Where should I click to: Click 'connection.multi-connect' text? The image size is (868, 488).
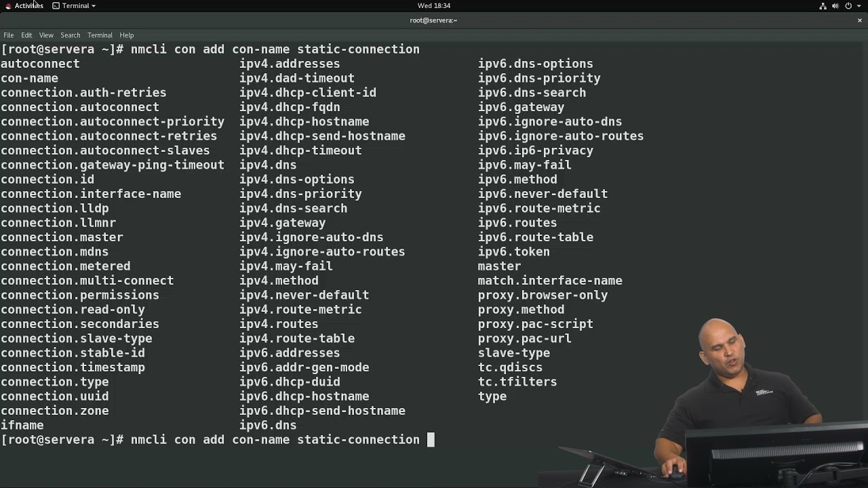[87, 281]
